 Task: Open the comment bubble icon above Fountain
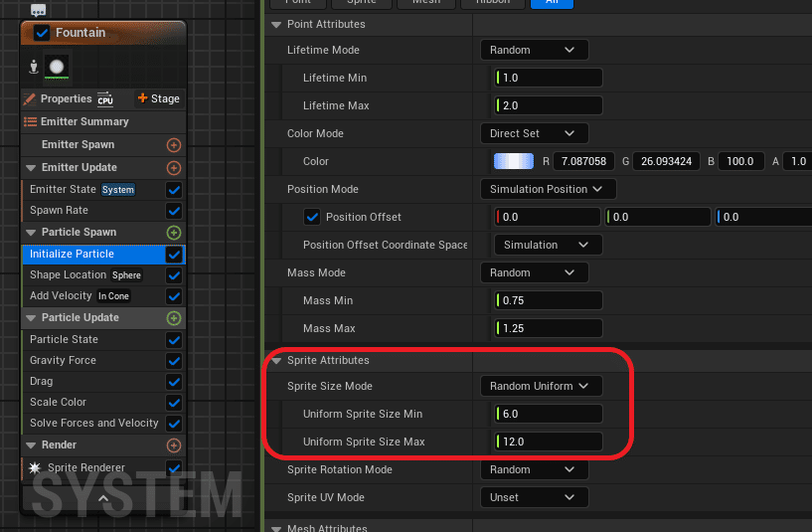pos(39,9)
